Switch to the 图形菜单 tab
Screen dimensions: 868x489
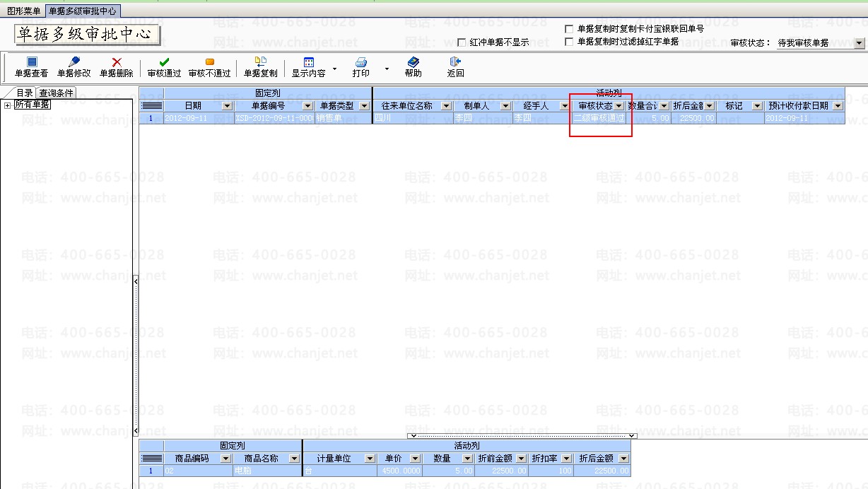coord(23,11)
